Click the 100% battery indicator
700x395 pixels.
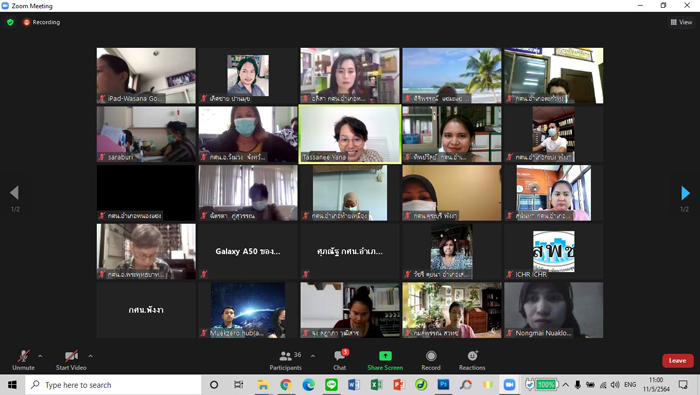[x=546, y=385]
